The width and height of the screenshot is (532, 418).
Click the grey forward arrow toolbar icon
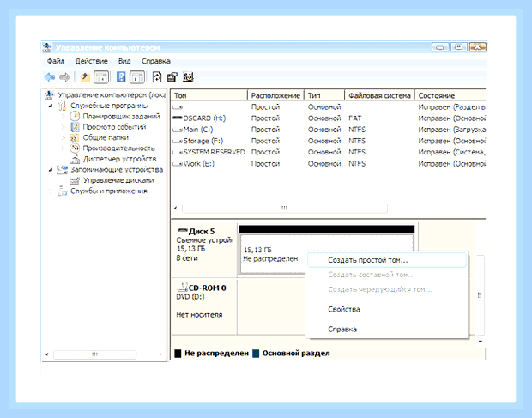click(64, 77)
